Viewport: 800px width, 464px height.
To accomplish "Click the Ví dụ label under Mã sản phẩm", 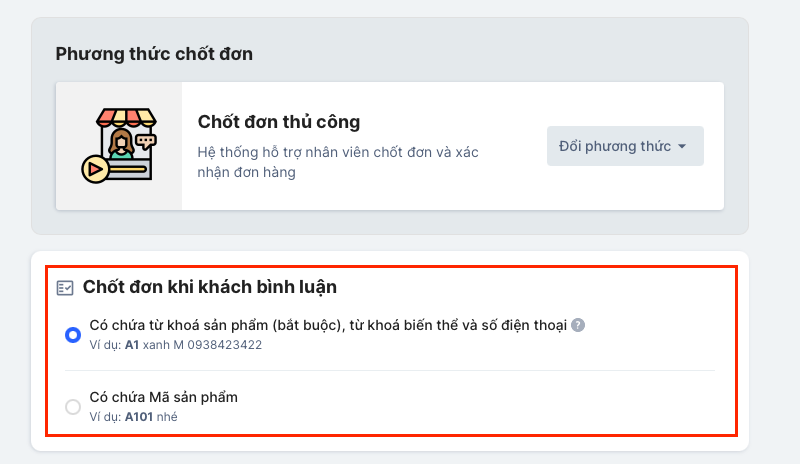I will [x=105, y=417].
